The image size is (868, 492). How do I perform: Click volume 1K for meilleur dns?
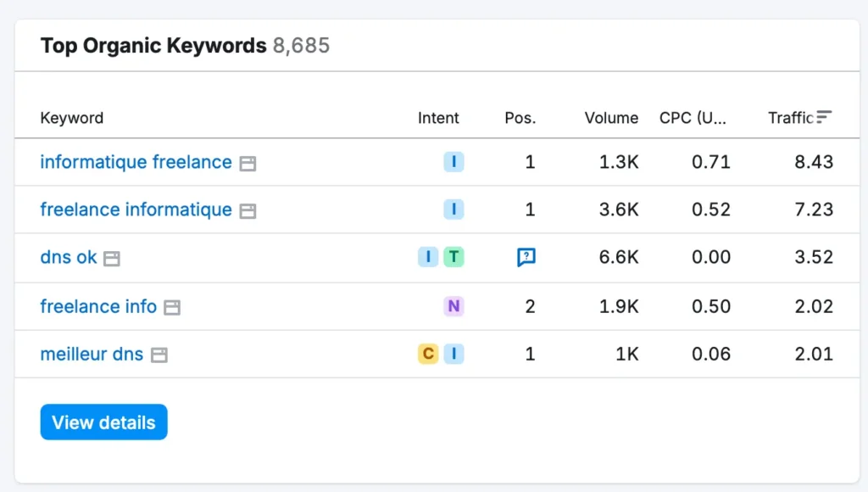point(627,354)
